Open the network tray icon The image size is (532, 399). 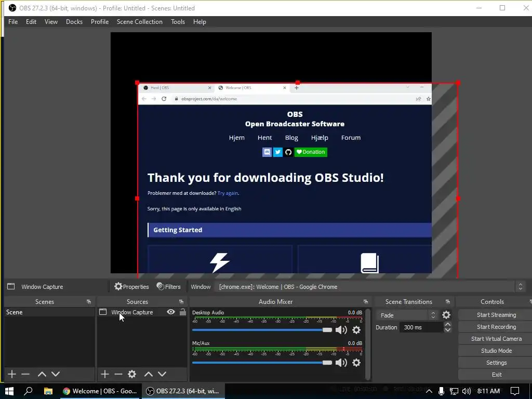[x=454, y=391]
